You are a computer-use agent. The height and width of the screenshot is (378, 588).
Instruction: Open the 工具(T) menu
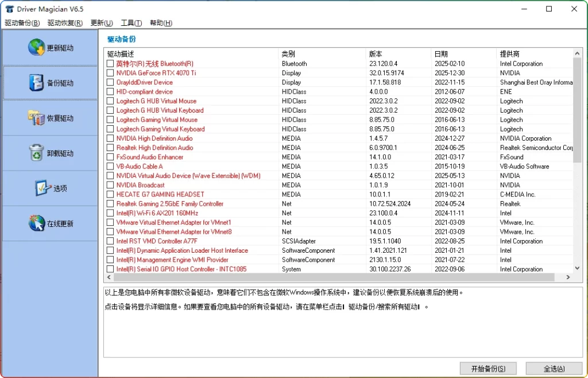pyautogui.click(x=131, y=23)
